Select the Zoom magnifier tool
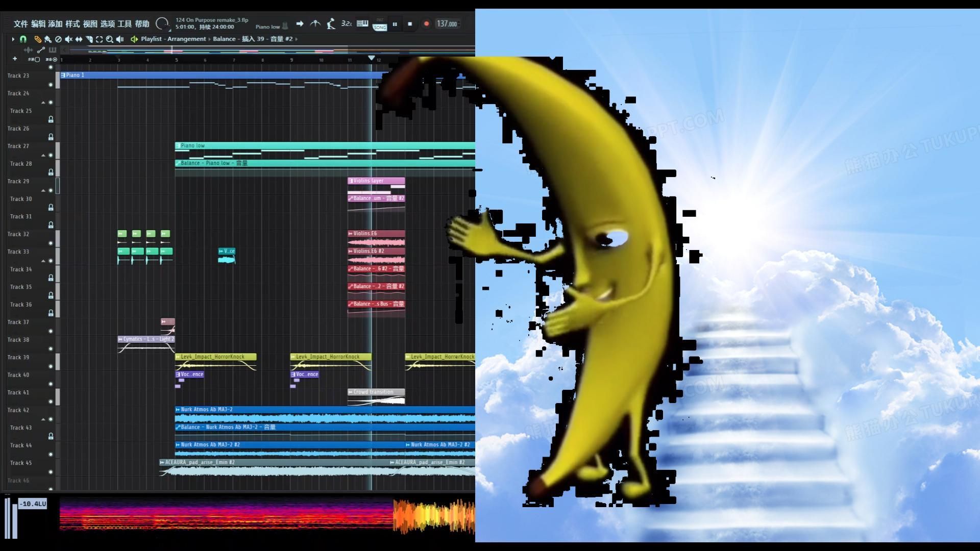 (109, 39)
